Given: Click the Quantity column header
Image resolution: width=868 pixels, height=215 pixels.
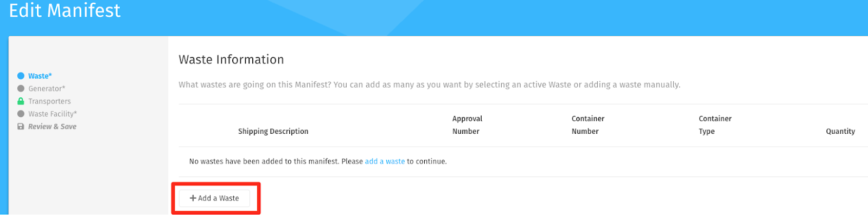Looking at the screenshot, I should [x=840, y=131].
